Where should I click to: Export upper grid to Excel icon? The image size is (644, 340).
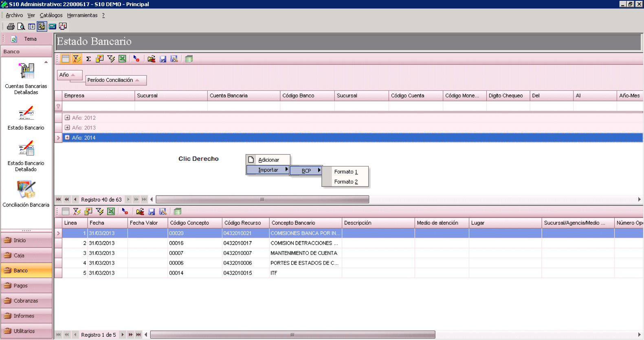tap(122, 59)
